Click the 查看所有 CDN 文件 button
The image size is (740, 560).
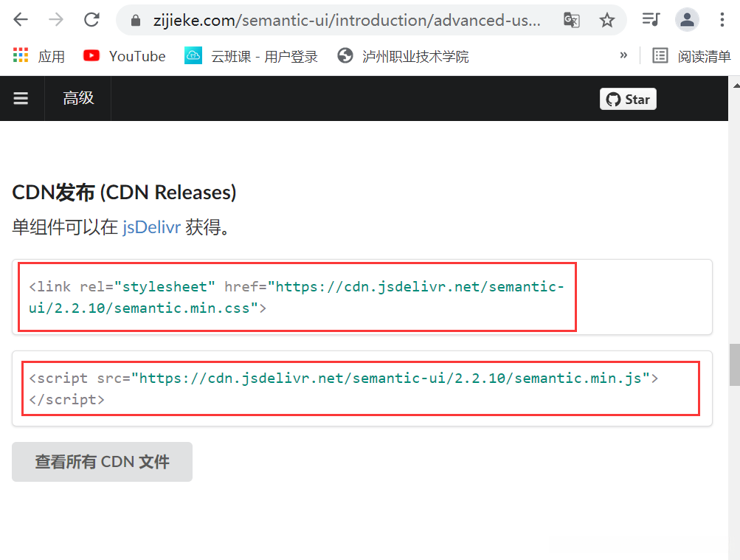click(102, 462)
